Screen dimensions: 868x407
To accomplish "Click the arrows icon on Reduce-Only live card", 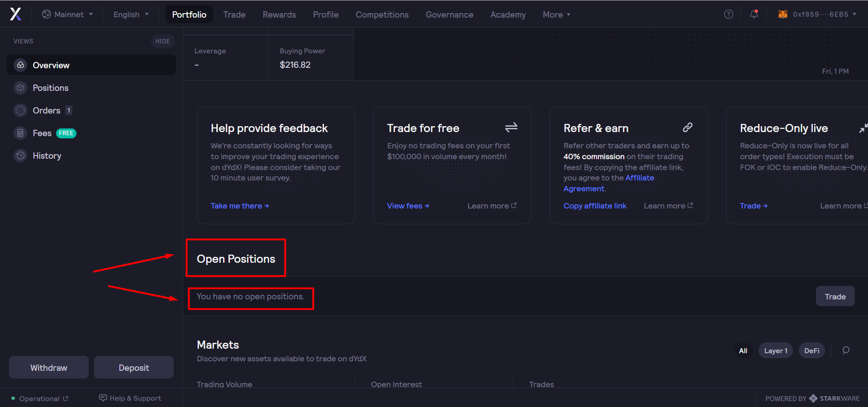I will click(x=863, y=128).
